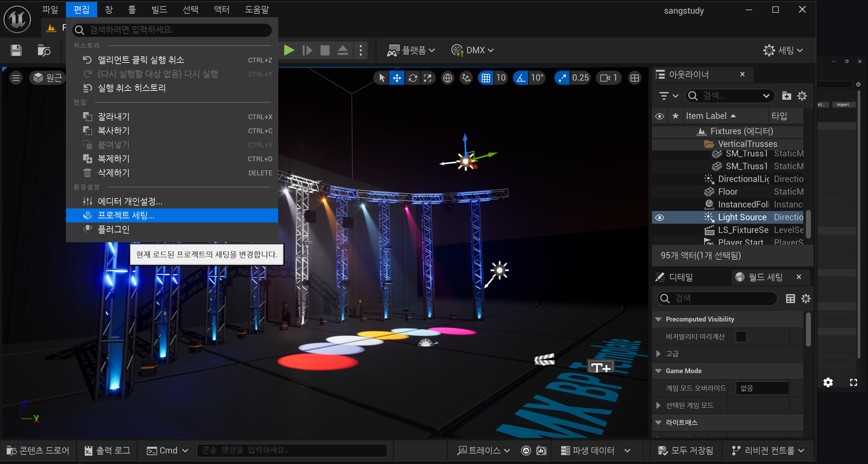Open the Platforms dropdown
The height and width of the screenshot is (464, 868).
(x=411, y=50)
